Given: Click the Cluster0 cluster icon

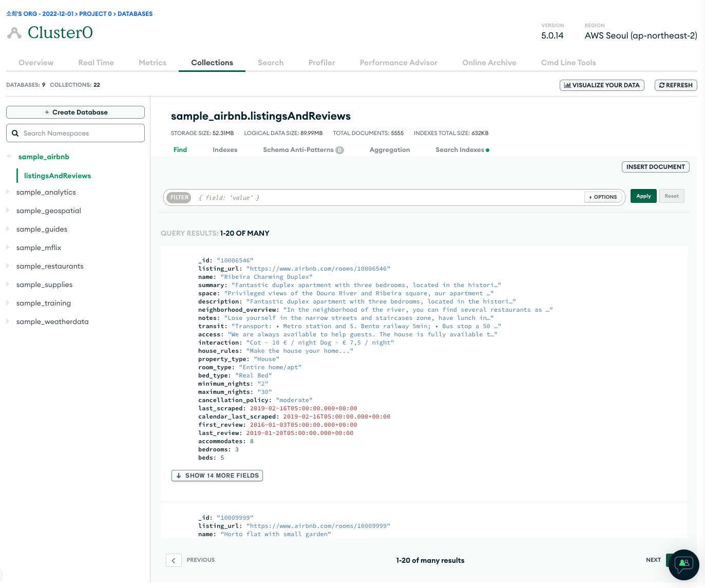Looking at the screenshot, I should [x=14, y=33].
